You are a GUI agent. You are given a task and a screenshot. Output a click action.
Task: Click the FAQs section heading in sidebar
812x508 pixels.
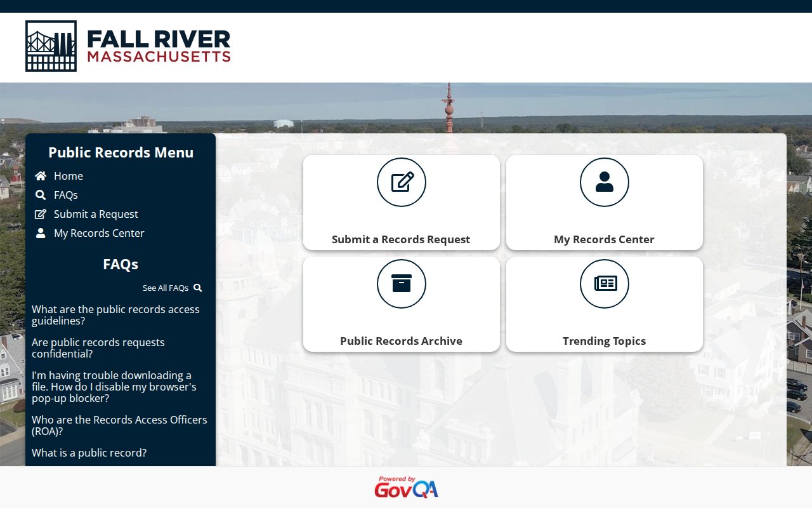[121, 264]
